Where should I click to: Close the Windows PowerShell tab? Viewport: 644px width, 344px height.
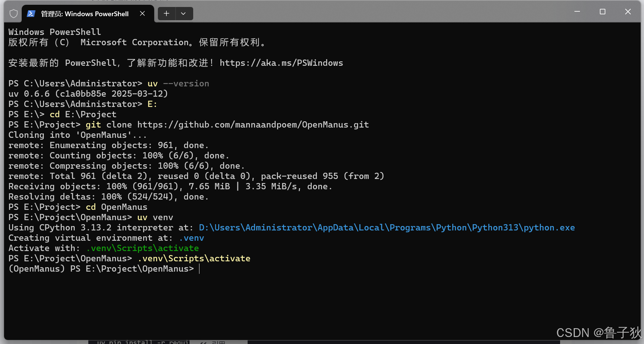[x=142, y=14]
